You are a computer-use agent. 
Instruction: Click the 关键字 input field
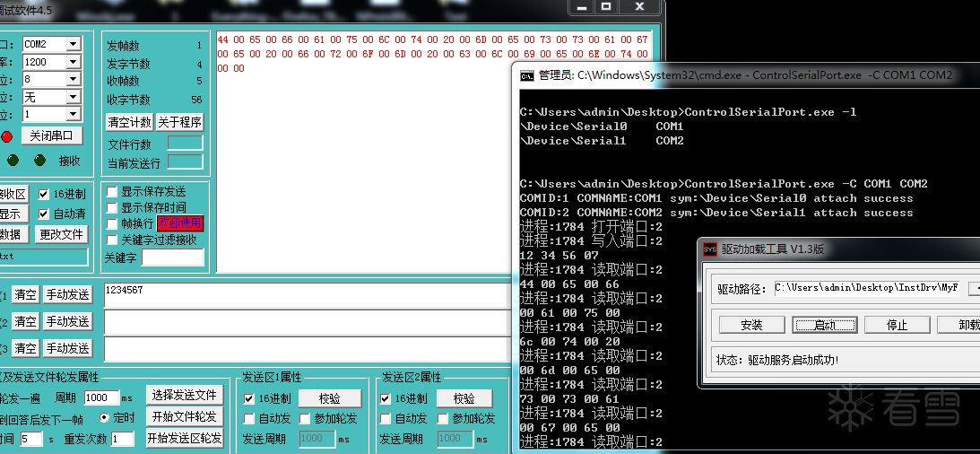click(173, 258)
